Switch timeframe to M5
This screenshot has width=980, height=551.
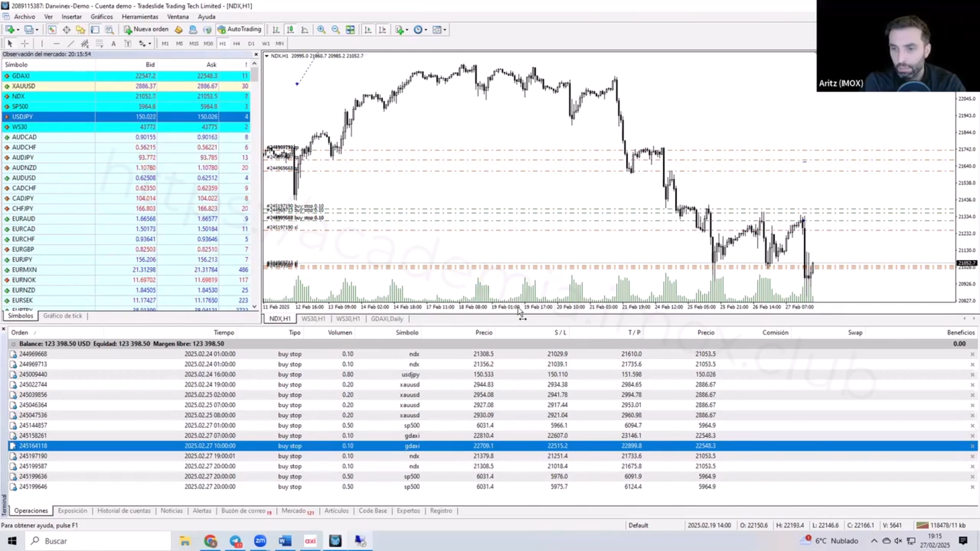[x=179, y=43]
